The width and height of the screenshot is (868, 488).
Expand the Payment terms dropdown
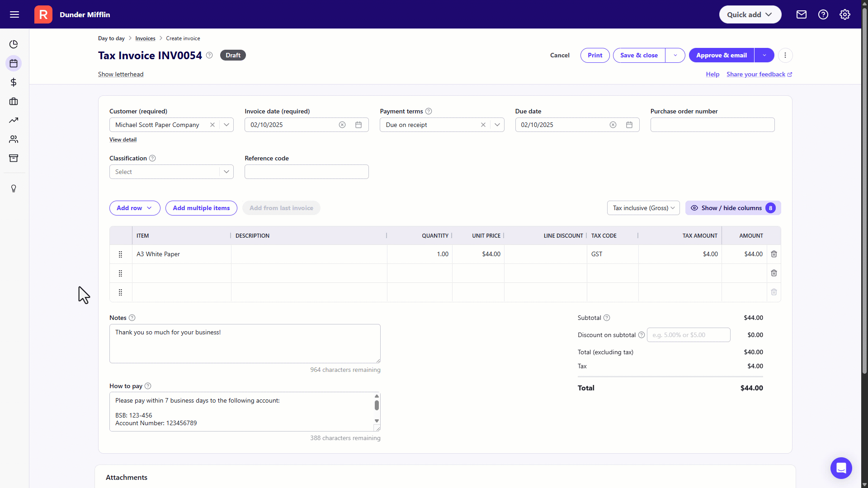click(497, 125)
